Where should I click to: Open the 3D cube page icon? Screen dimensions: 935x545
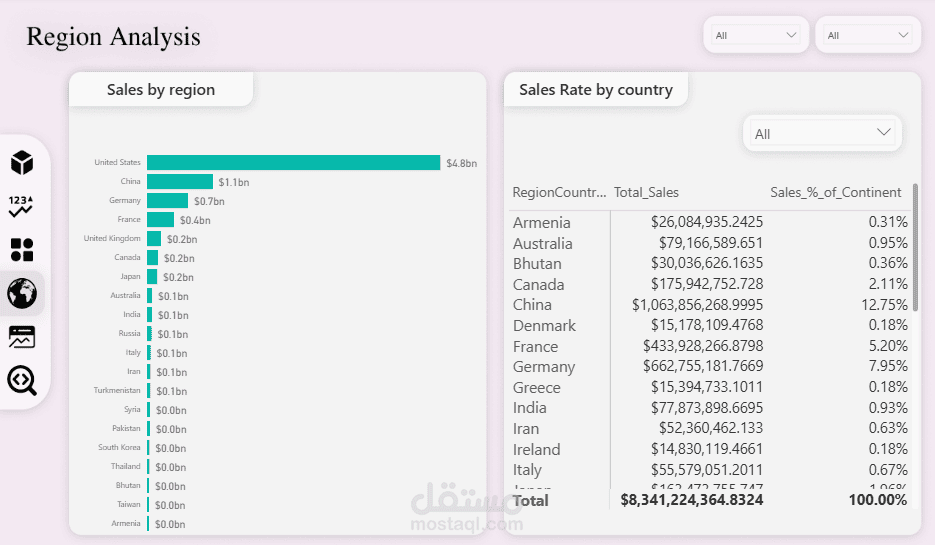(x=22, y=162)
